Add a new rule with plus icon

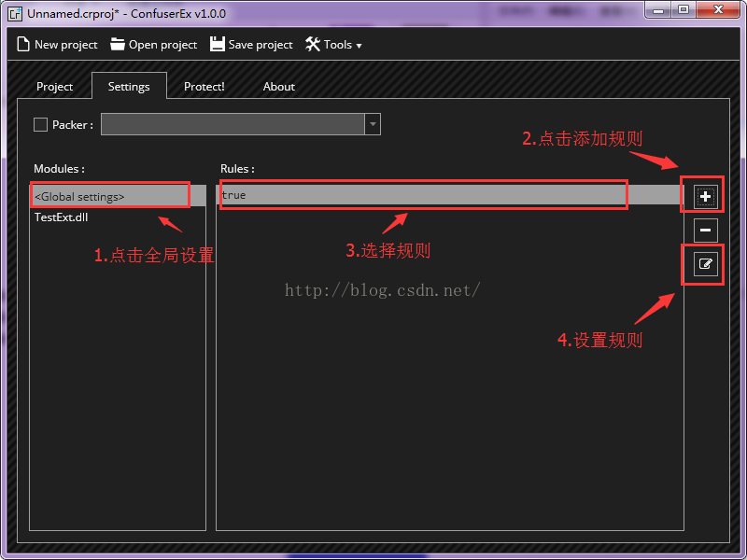pos(706,197)
